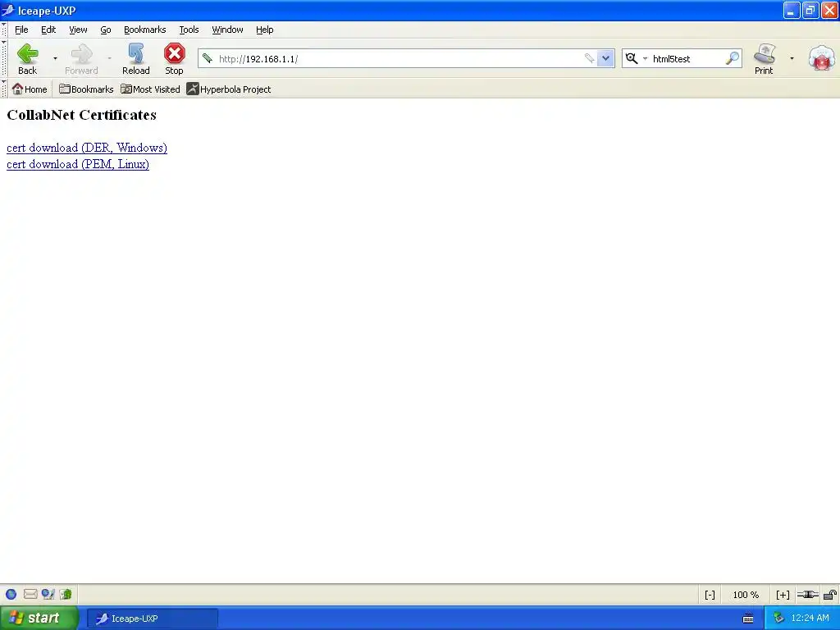The image size is (840, 630).
Task: Click the Iceape throbber logo at toolbar right
Action: (821, 58)
